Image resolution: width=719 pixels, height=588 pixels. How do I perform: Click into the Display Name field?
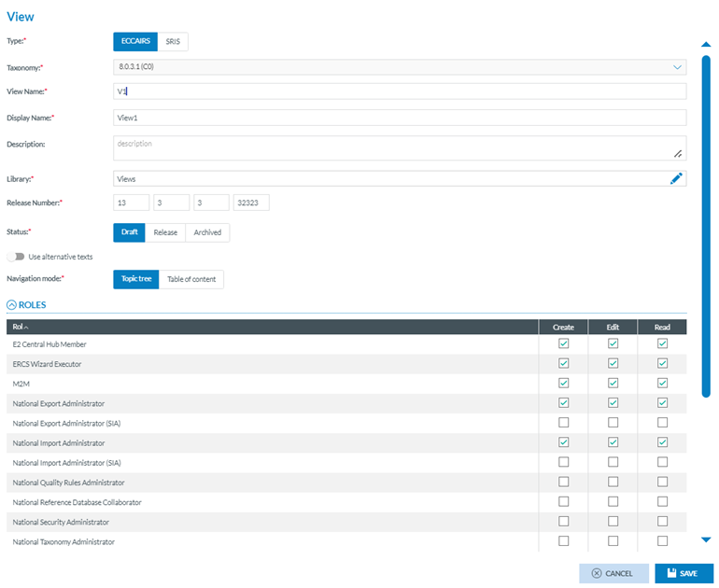[x=399, y=118]
